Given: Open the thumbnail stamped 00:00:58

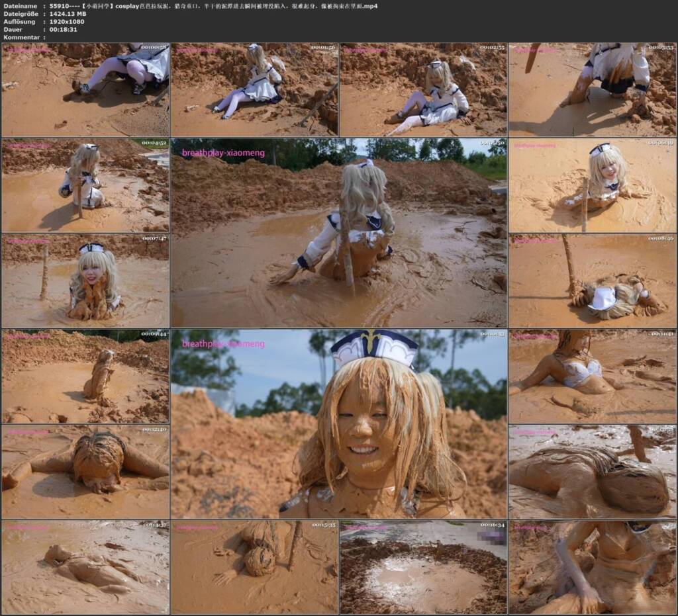Looking at the screenshot, I should pyautogui.click(x=85, y=89).
